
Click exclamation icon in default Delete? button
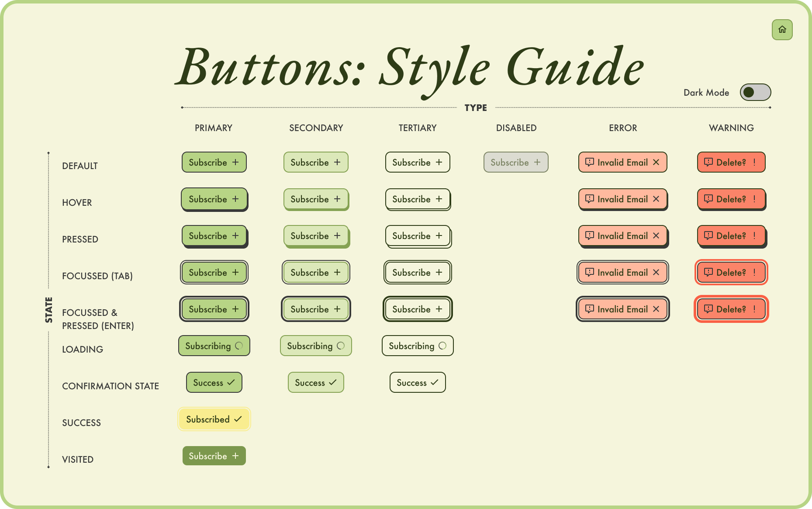[x=754, y=162]
